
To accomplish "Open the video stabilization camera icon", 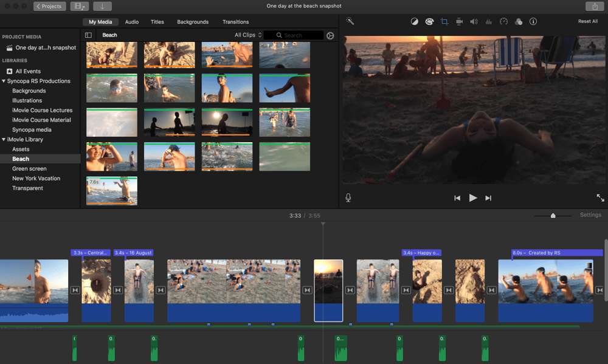I will 459,22.
